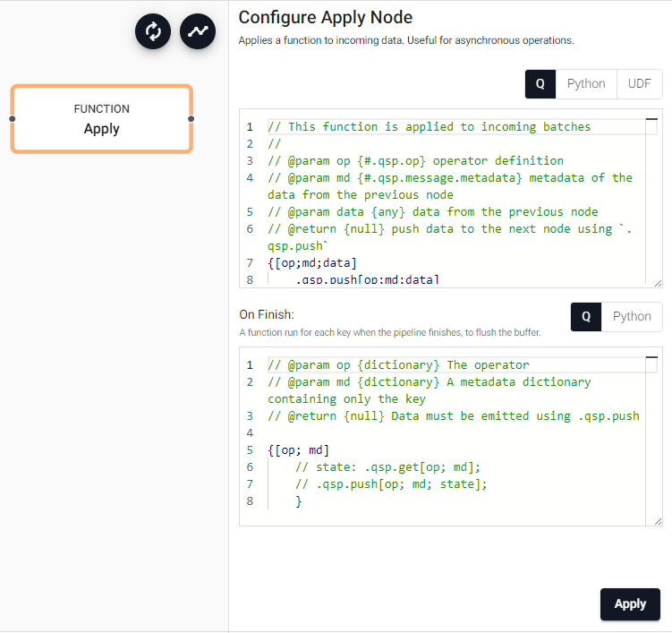Click the '// .qsp.push[op; md; state];' line
The width and height of the screenshot is (672, 633).
(391, 484)
